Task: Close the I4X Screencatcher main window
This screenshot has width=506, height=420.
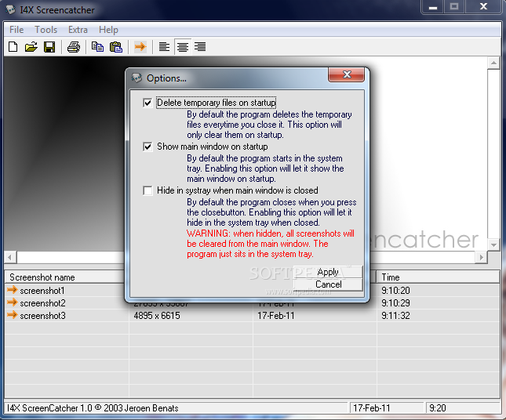Action: pos(483,7)
